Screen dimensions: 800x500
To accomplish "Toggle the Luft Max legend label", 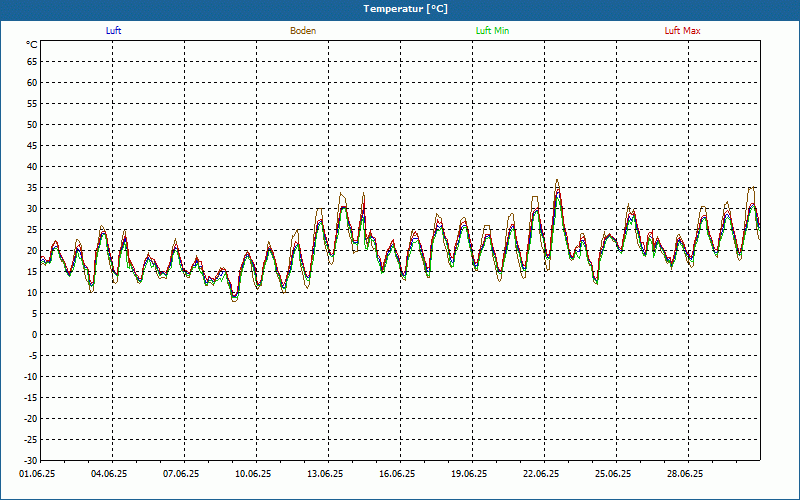I will click(682, 31).
